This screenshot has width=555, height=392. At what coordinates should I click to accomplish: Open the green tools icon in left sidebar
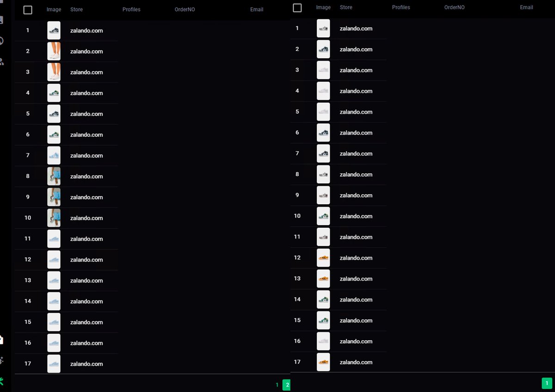[1, 382]
